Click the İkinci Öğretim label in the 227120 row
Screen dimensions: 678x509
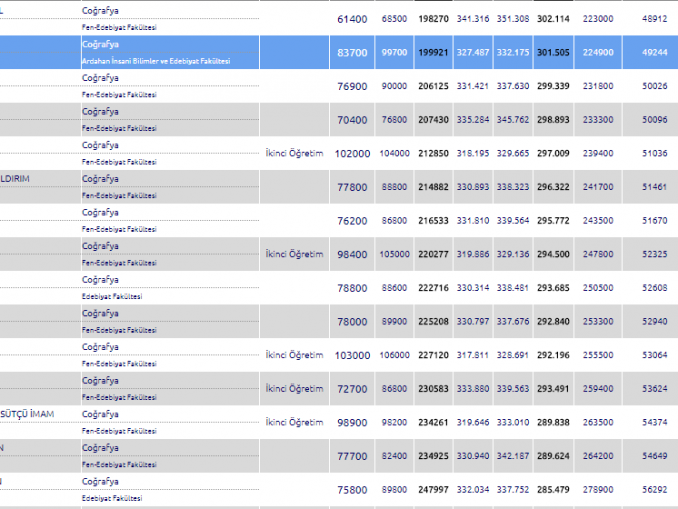294,354
